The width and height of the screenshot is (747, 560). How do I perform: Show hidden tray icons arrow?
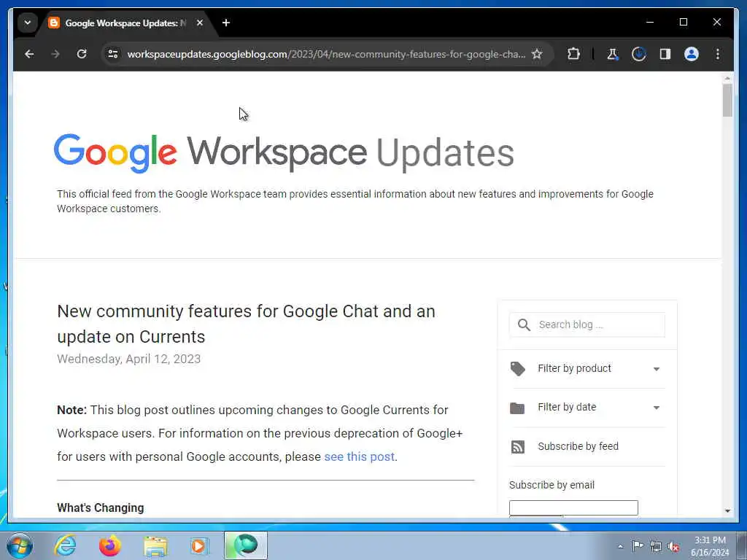[x=620, y=546]
